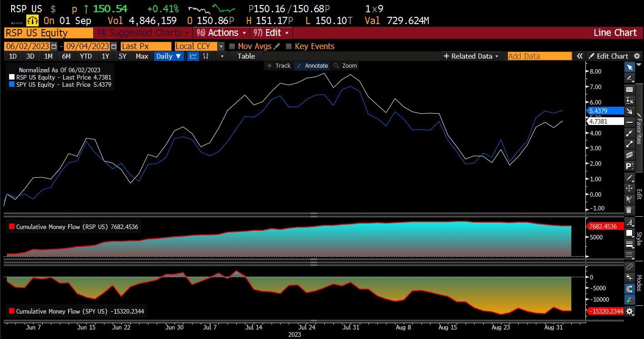
Task: Toggle the RGB color circles mode
Action: [x=629, y=300]
